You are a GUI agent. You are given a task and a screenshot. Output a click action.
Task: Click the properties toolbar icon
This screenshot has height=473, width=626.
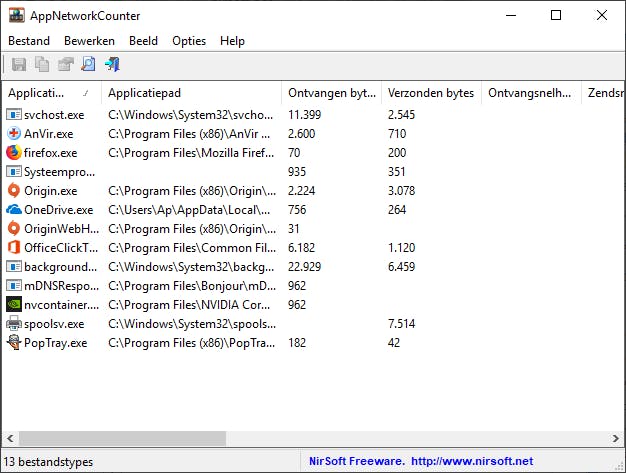click(65, 65)
